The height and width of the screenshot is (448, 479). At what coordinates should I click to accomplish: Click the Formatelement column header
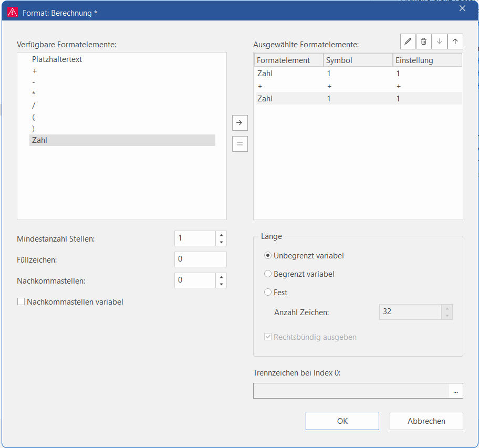click(x=289, y=60)
